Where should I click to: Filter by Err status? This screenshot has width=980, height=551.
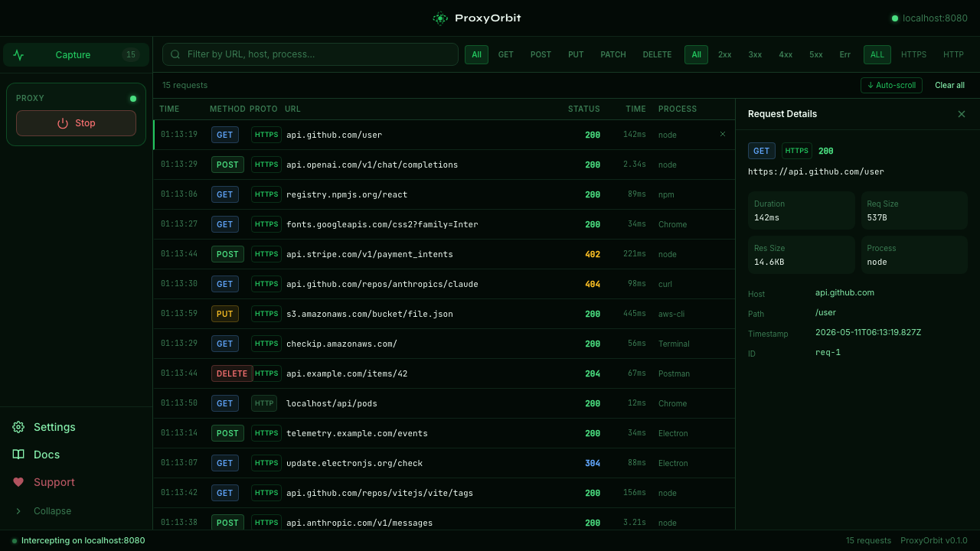click(845, 54)
